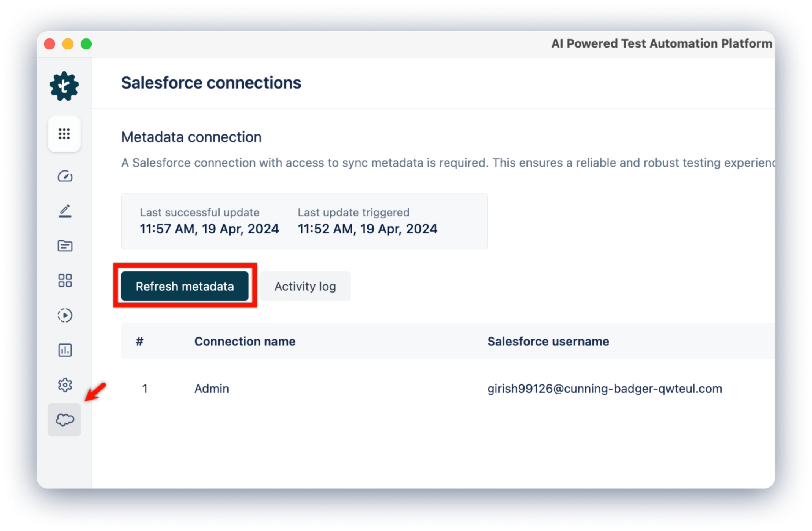Select the Admin connection row
The image size is (812, 531).
pyautogui.click(x=448, y=388)
